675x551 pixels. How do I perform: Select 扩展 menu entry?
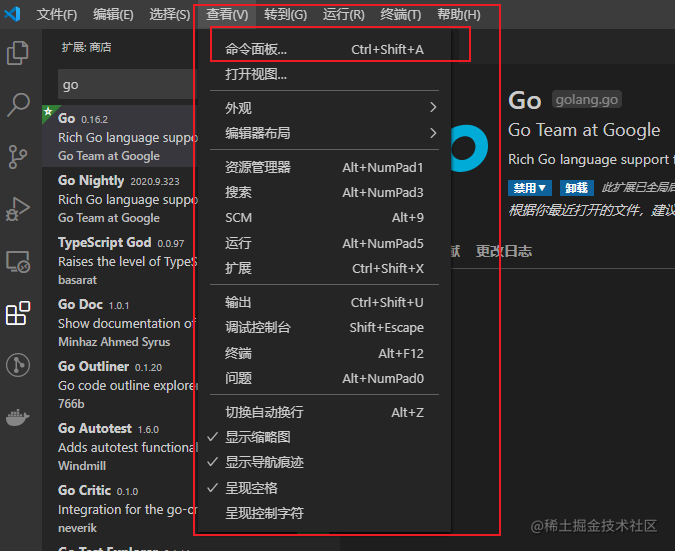tap(324, 268)
